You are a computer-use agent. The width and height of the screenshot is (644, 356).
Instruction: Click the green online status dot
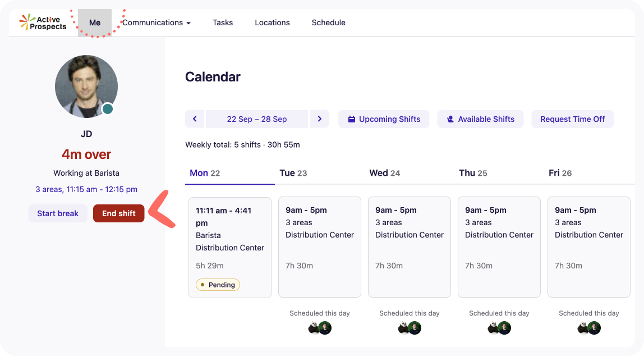coord(108,109)
